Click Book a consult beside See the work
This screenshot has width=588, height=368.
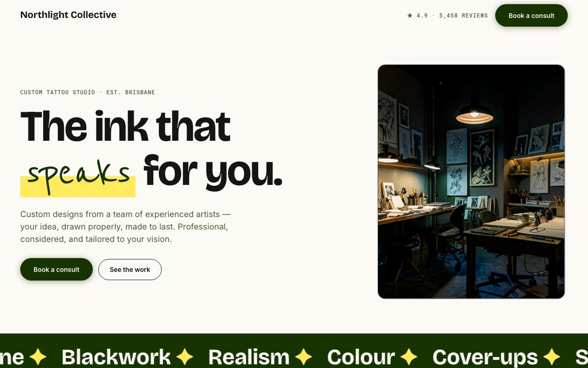[x=57, y=270]
